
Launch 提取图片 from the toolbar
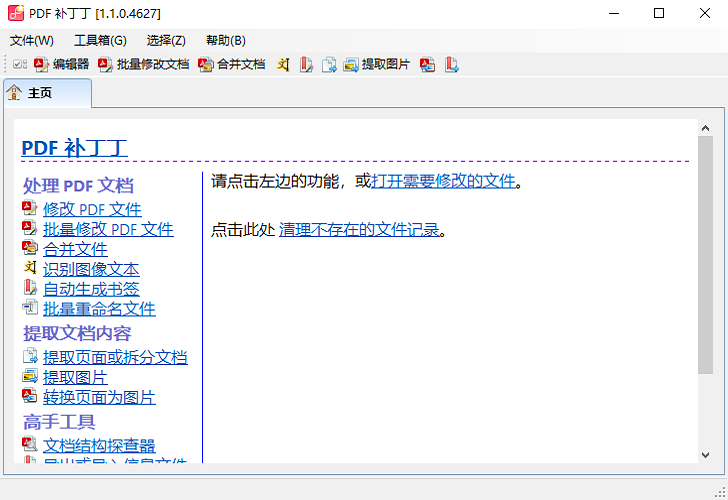[377, 64]
